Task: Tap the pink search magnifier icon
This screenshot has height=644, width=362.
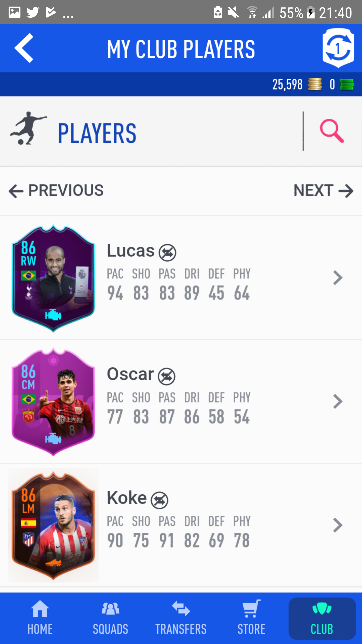Action: pos(332,131)
